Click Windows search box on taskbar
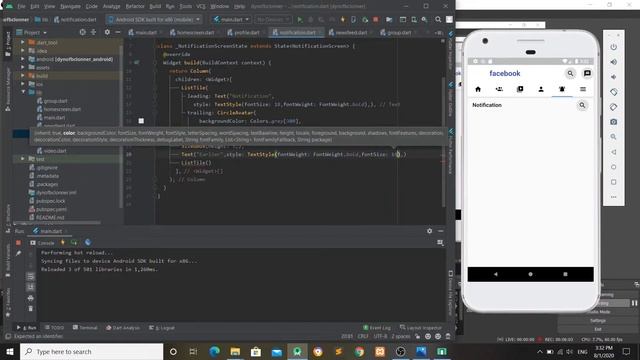 [x=91, y=351]
